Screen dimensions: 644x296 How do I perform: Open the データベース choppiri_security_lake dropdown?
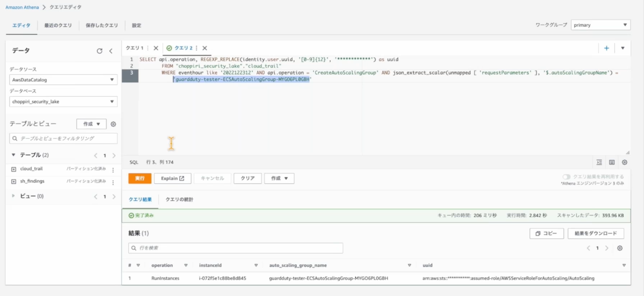coord(63,102)
